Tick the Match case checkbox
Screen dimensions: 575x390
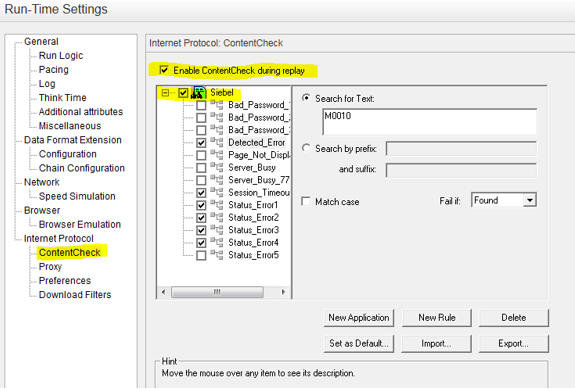pyautogui.click(x=305, y=202)
